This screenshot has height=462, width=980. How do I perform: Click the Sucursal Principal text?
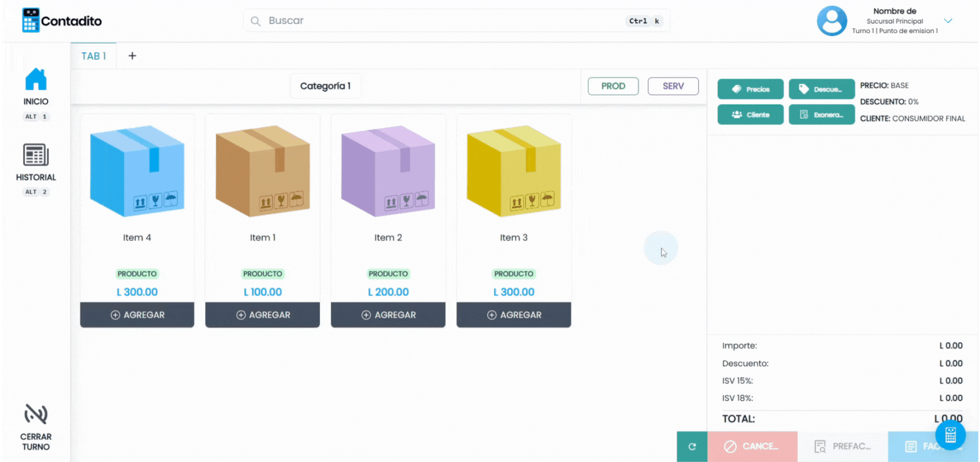point(895,21)
